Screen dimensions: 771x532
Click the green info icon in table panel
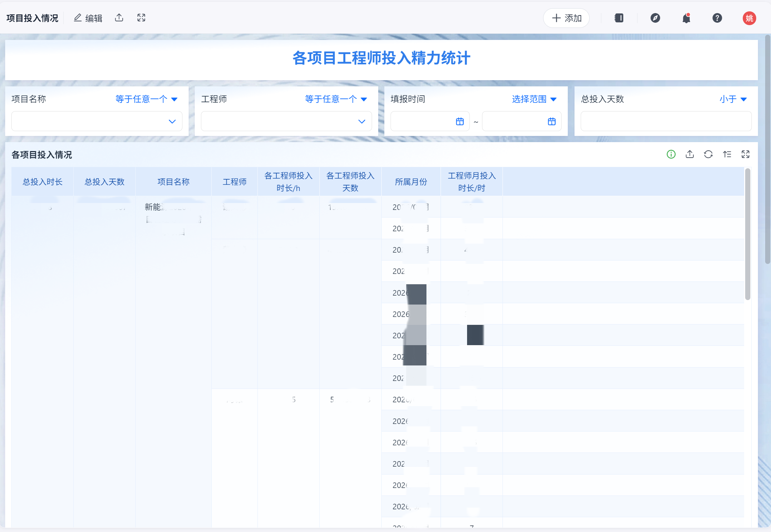671,154
